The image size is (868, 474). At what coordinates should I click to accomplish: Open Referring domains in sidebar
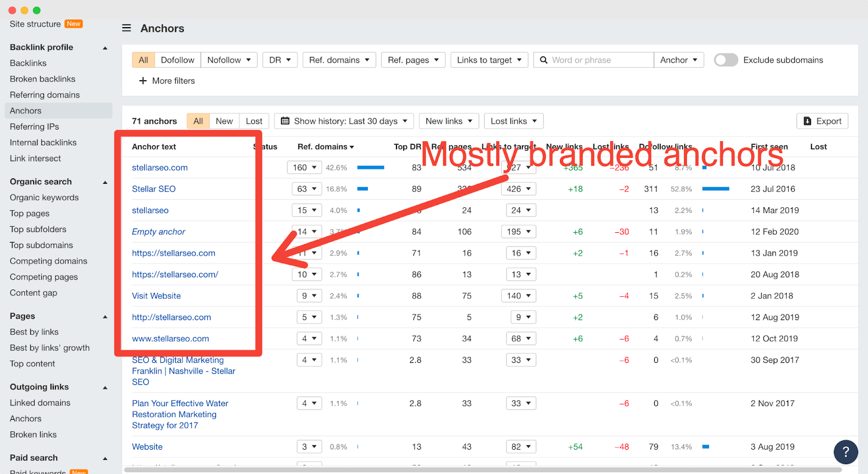[44, 95]
